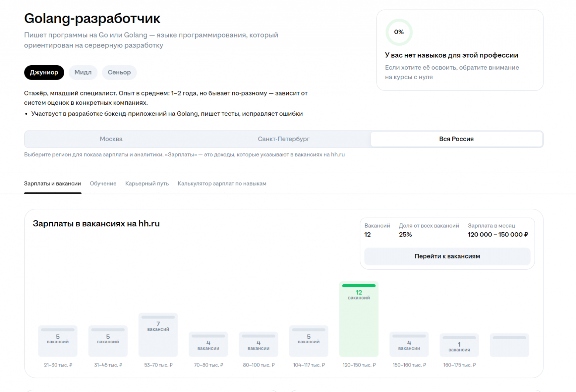The image size is (576, 392).
Task: Open the Обучение tab
Action: click(103, 183)
